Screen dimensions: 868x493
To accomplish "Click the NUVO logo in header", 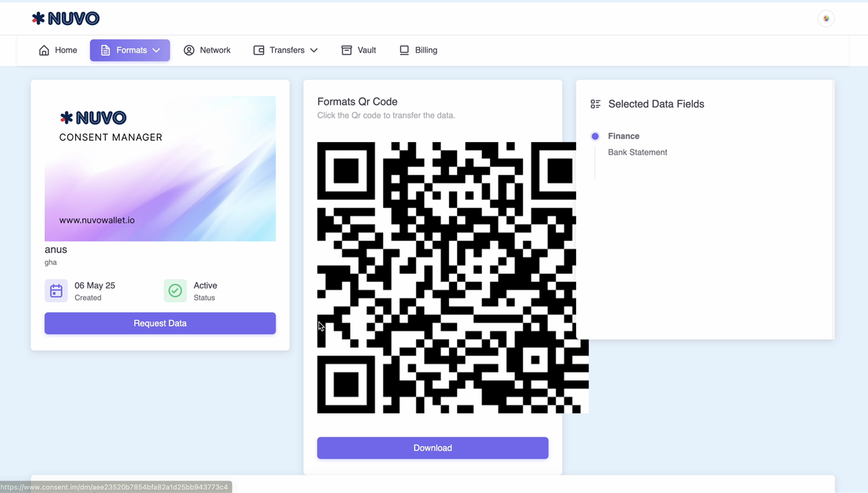I will coord(66,18).
